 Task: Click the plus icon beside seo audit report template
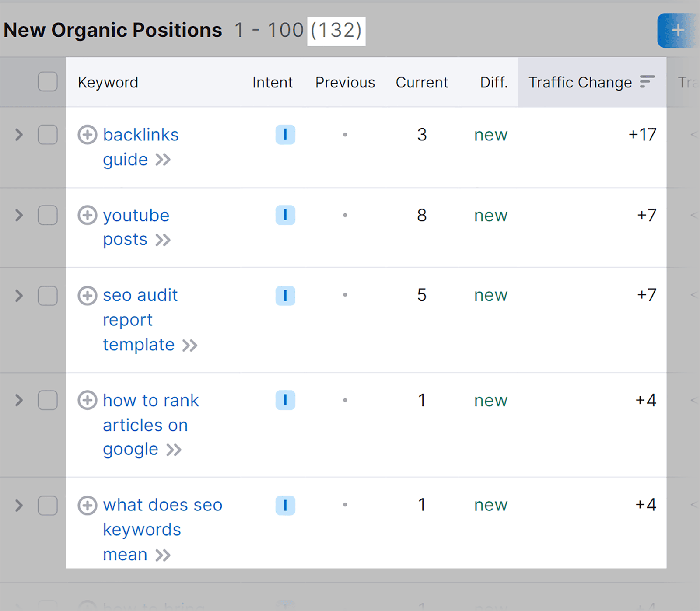(87, 296)
